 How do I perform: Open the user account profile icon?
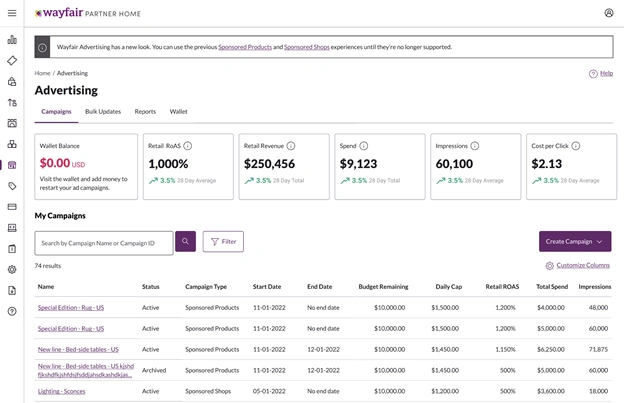[x=608, y=13]
